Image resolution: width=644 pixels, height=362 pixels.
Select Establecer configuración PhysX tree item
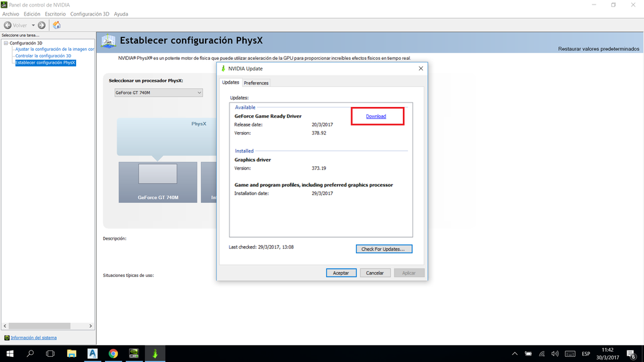(45, 62)
